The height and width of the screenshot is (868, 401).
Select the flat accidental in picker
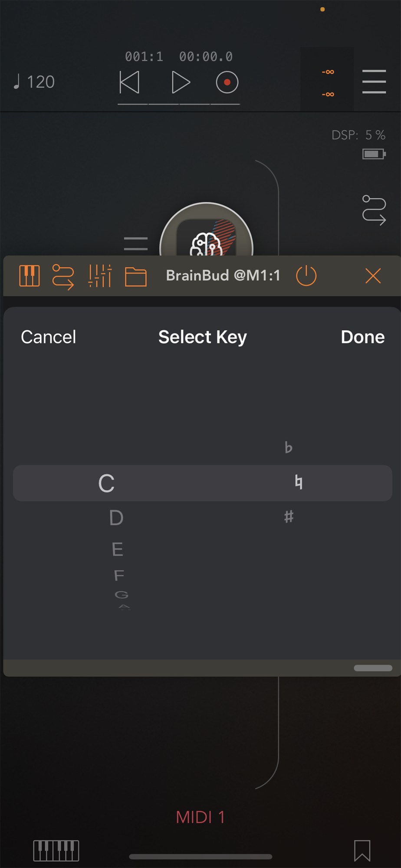click(289, 447)
